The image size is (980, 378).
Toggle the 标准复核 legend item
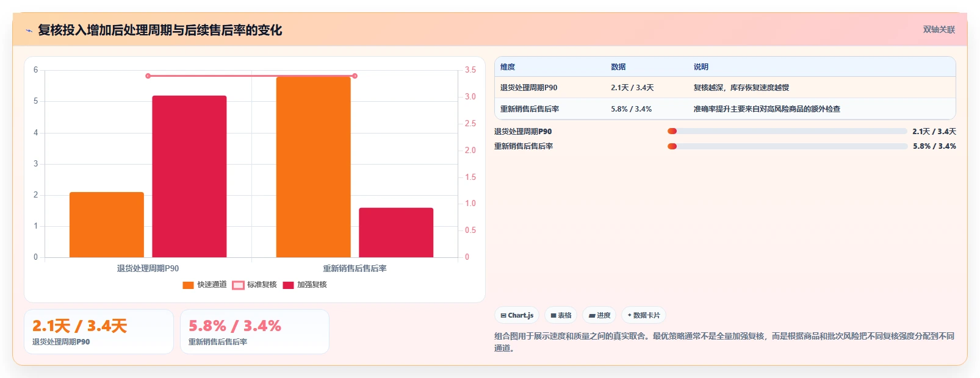coord(254,285)
